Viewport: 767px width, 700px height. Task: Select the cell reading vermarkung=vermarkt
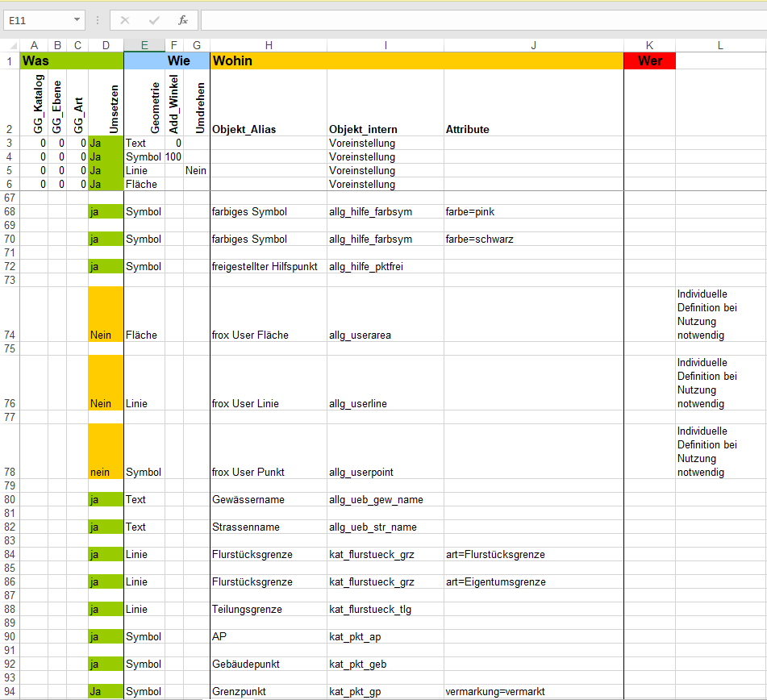pos(533,691)
